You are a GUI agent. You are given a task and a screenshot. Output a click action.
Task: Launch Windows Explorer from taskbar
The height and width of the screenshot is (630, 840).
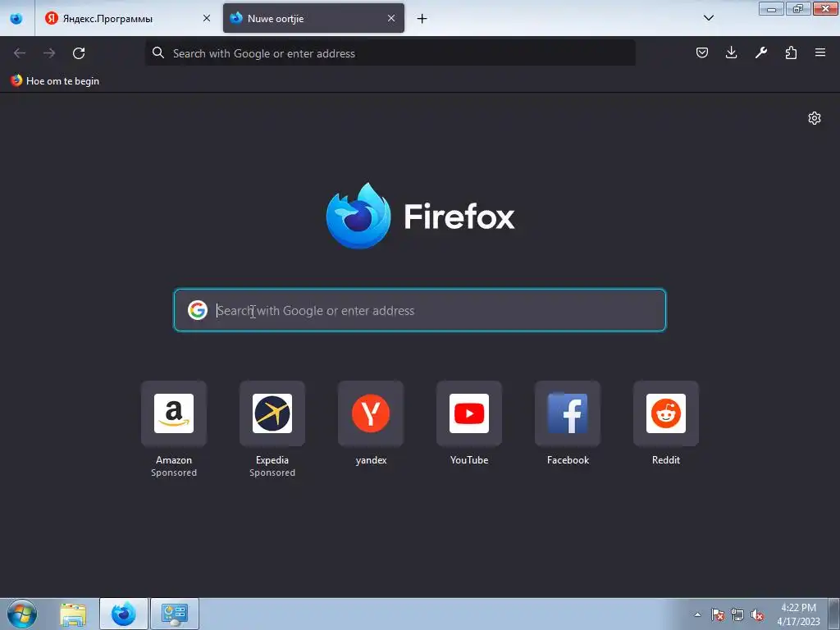[x=73, y=614]
